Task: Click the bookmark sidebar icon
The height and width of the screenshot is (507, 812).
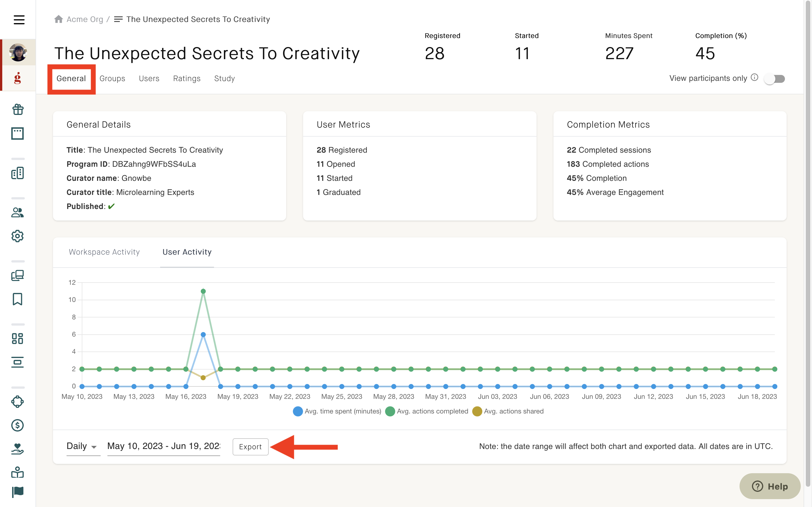Action: [17, 299]
